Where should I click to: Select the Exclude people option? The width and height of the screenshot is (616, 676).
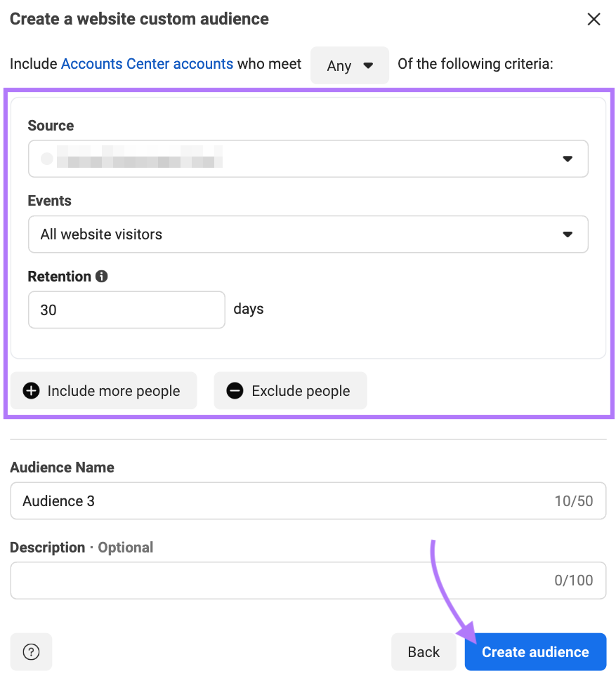[290, 391]
